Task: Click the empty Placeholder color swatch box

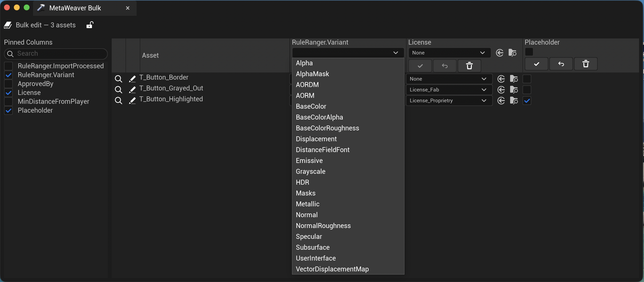Action: (529, 52)
